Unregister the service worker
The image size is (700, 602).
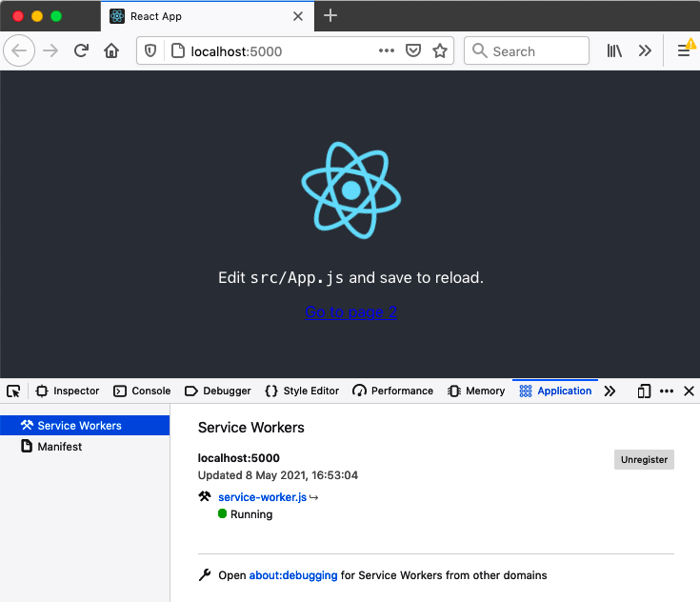click(644, 459)
